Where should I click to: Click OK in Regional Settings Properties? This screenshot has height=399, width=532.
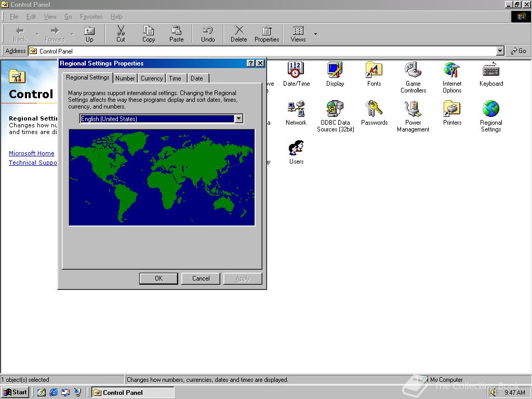click(158, 278)
